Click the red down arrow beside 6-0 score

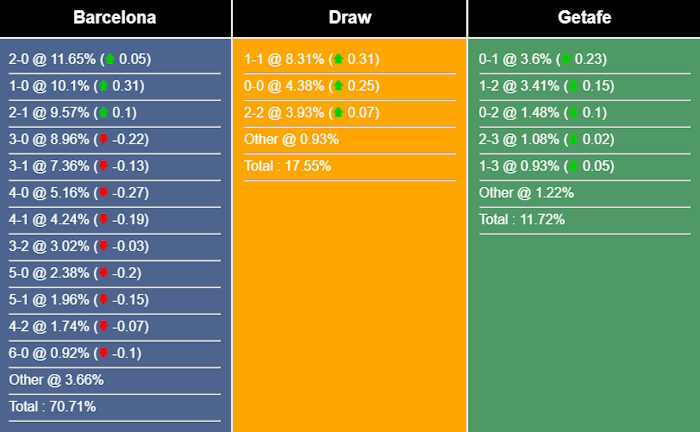(102, 353)
